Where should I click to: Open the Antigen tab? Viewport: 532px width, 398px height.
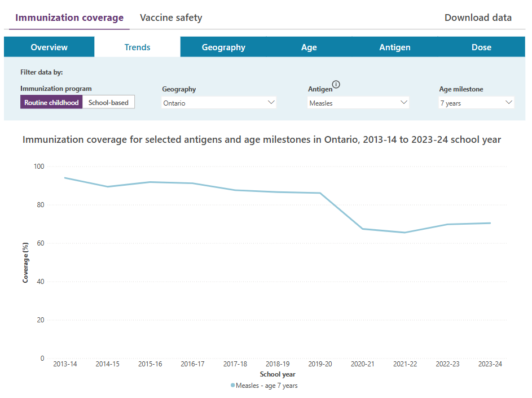tap(395, 47)
